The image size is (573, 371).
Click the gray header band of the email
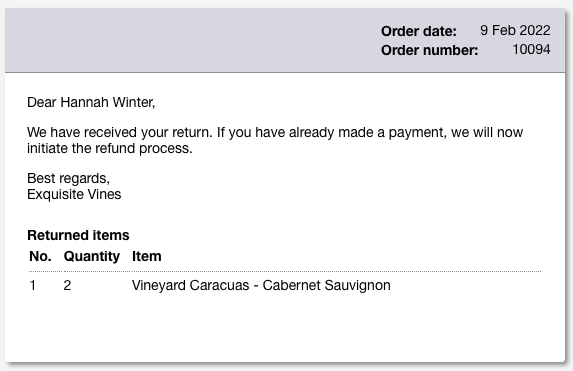285,40
